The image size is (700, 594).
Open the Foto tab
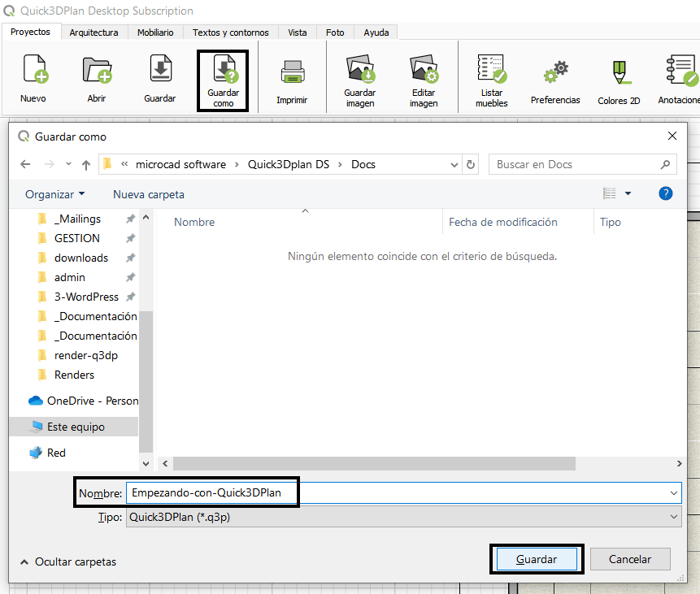(335, 33)
